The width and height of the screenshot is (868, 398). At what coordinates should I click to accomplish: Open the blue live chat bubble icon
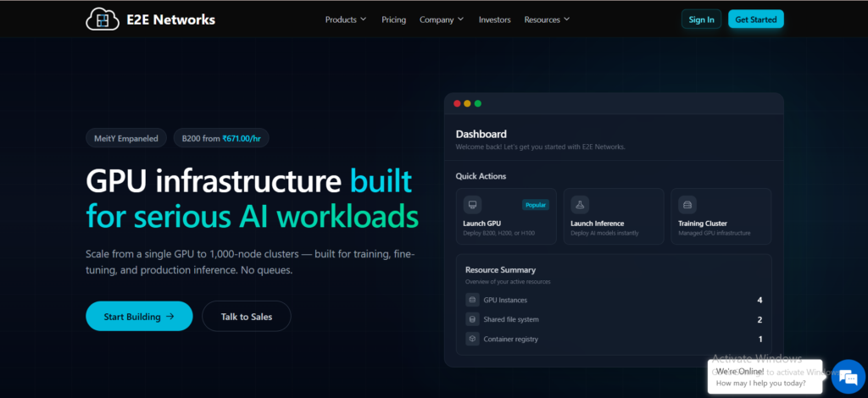click(848, 377)
